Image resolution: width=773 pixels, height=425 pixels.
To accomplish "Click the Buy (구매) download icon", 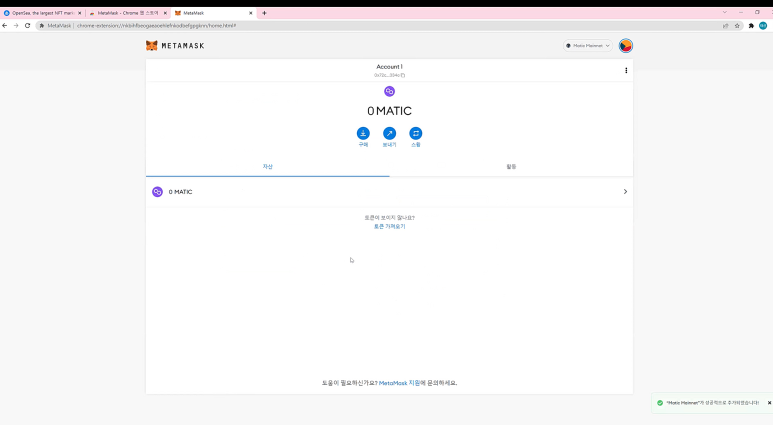I will tap(363, 133).
